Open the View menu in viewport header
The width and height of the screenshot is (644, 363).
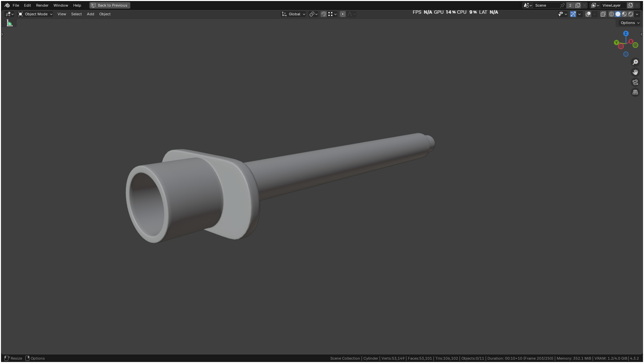click(62, 14)
